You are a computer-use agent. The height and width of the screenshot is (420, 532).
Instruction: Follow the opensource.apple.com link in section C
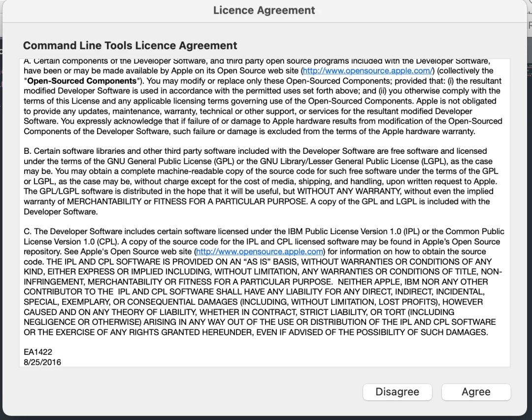[260, 251]
